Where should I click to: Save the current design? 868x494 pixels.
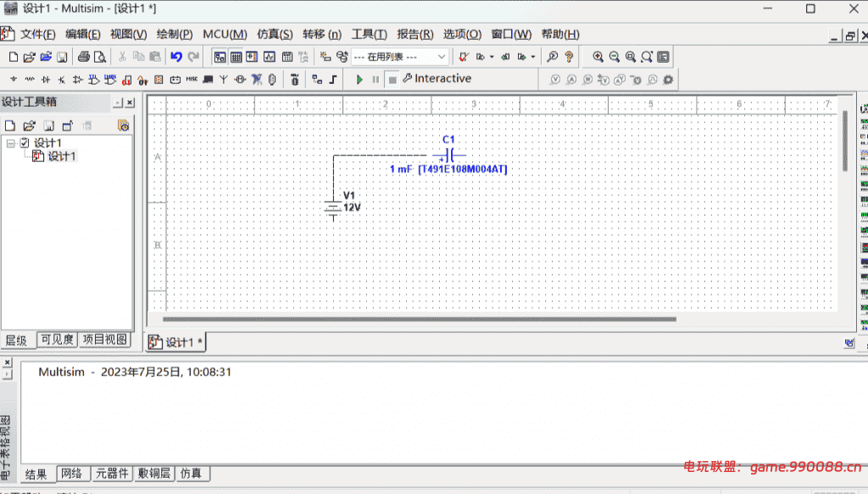pos(61,56)
